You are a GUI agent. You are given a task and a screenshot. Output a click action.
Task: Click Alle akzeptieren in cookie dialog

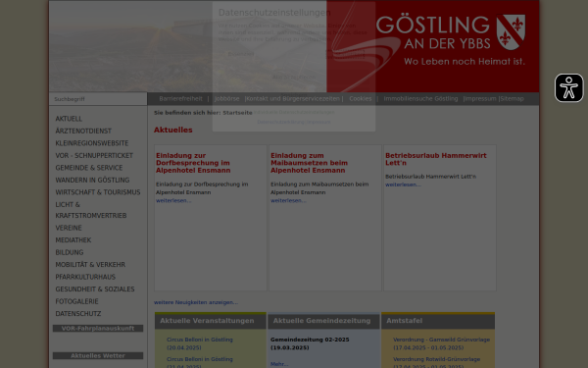tap(294, 78)
